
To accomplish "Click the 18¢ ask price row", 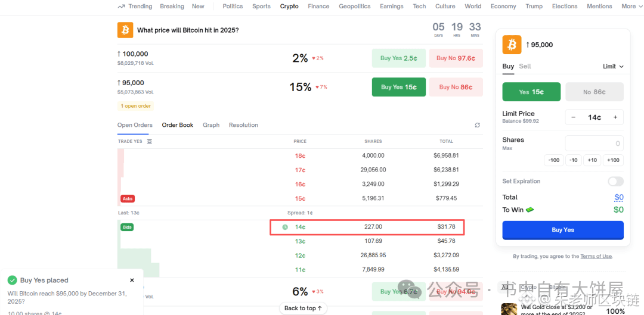I will click(x=300, y=156).
